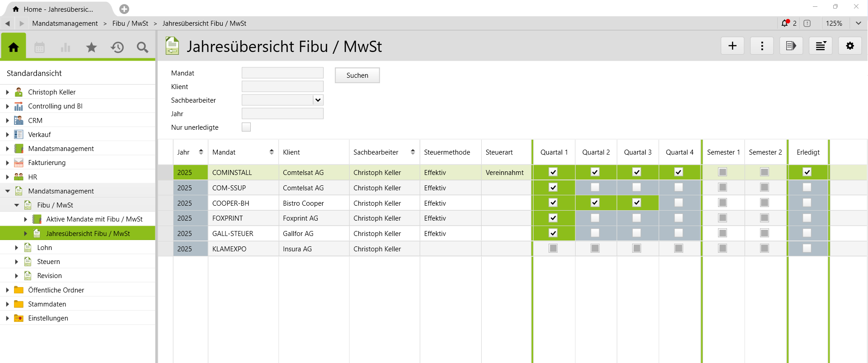Sort by the Mandat column header
The image size is (868, 363).
click(243, 152)
